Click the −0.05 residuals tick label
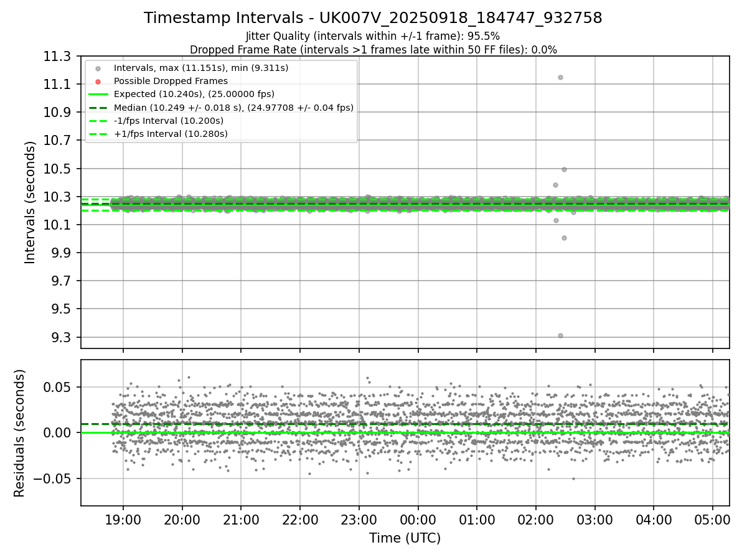The height and width of the screenshot is (560, 747). point(54,479)
